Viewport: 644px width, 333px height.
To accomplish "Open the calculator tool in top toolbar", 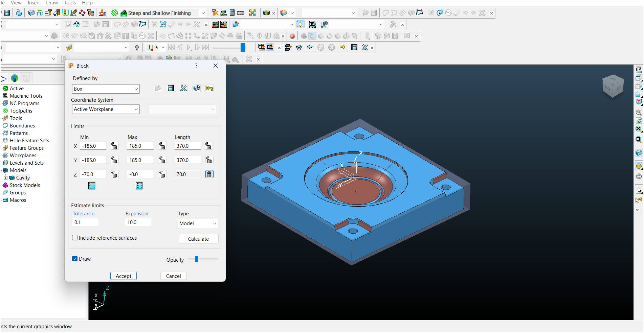I will click(232, 13).
